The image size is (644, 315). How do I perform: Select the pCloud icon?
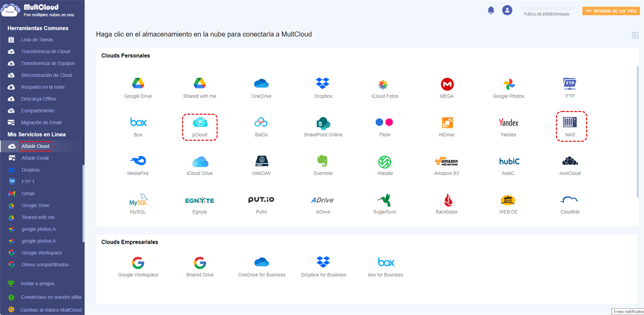pos(200,123)
